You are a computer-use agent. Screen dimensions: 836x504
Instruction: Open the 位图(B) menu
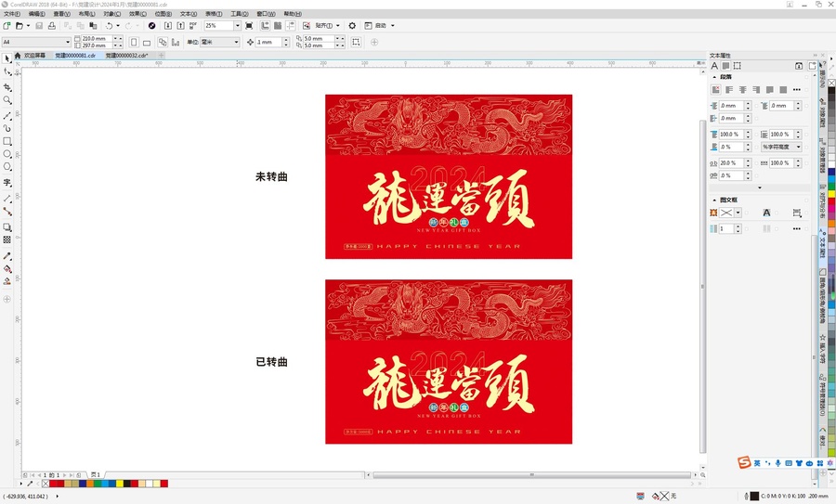163,14
